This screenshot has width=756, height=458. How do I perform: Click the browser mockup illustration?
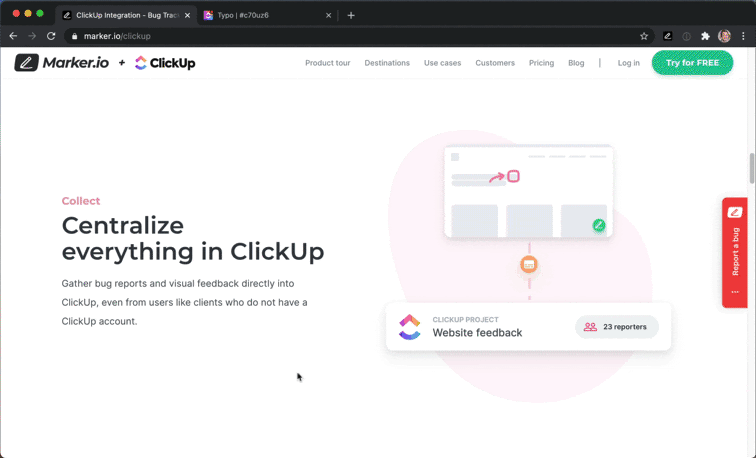tap(528, 191)
